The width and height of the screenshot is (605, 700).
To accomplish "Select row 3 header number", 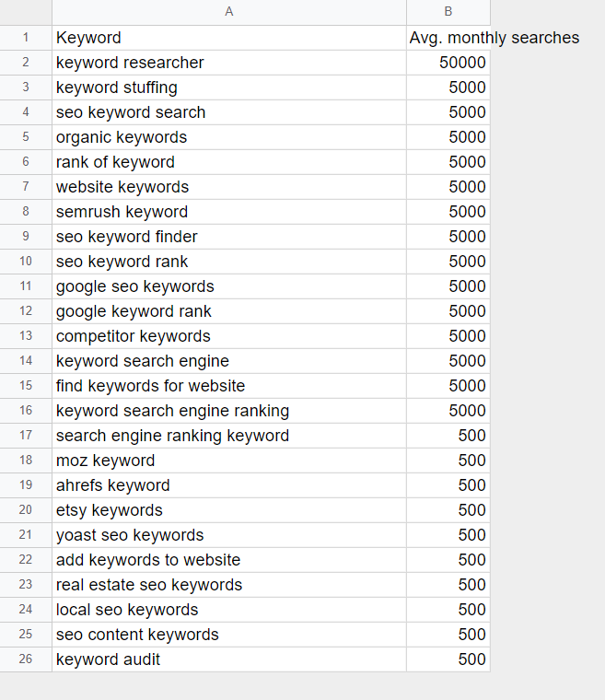I will coord(26,87).
